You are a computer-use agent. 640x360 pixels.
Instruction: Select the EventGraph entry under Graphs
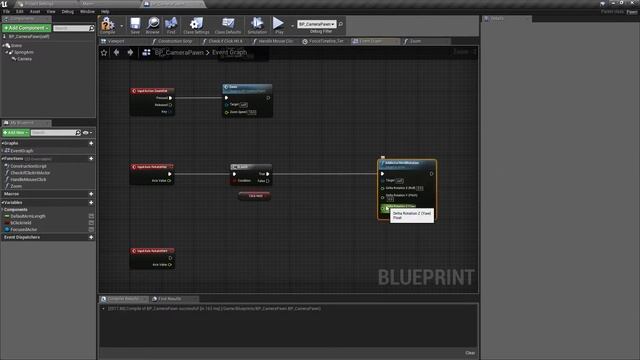[22, 151]
